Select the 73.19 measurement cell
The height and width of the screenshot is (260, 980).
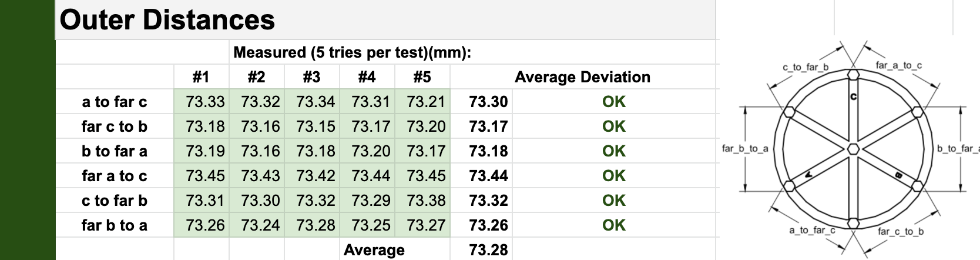pos(204,151)
